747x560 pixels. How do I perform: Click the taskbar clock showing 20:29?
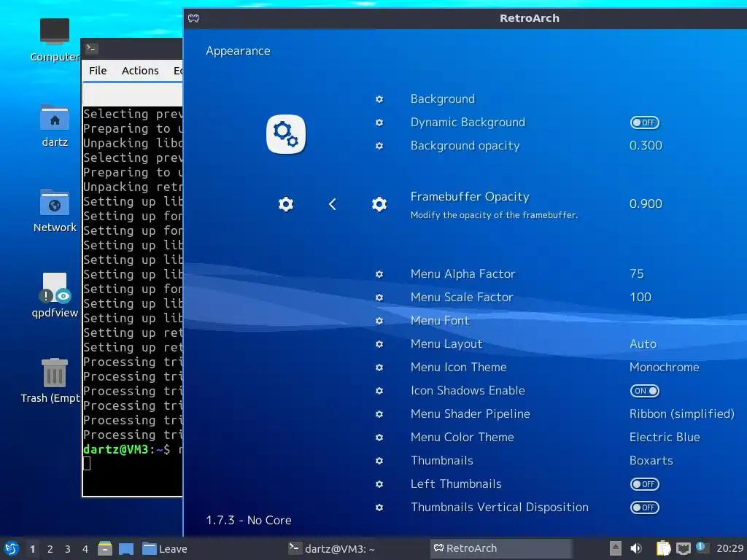coord(729,548)
